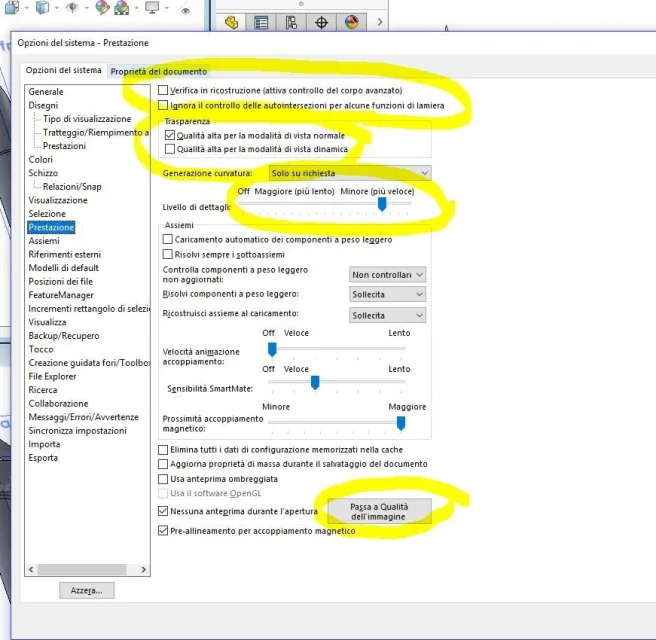Click the Livello di dettagli slider handle
This screenshot has height=640, width=656.
(382, 204)
